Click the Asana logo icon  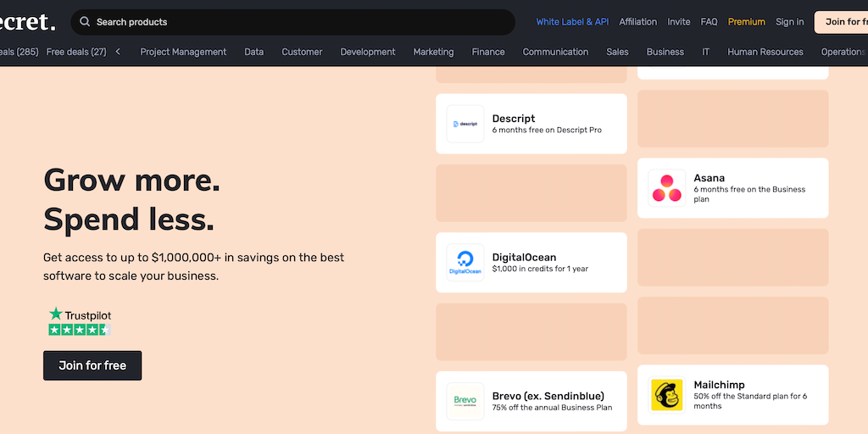pos(666,188)
